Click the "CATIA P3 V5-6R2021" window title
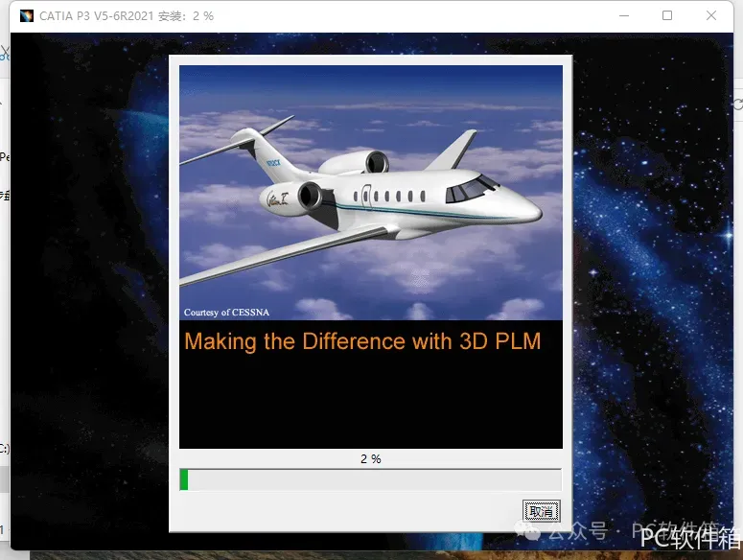 96,16
